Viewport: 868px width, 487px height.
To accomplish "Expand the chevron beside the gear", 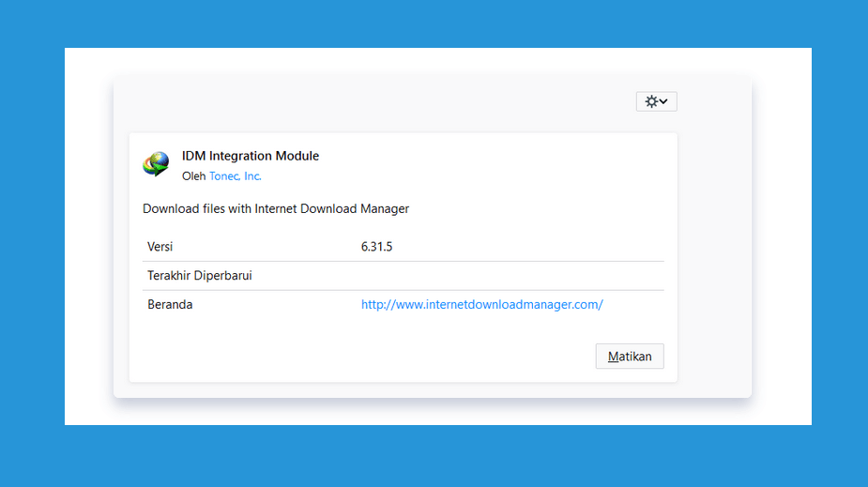I will 663,101.
